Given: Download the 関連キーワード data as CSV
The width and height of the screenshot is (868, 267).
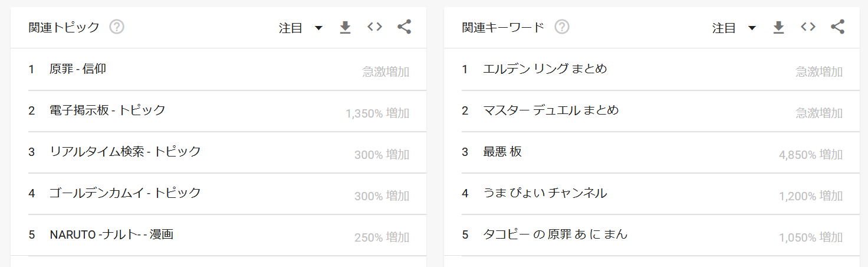Looking at the screenshot, I should 779,27.
